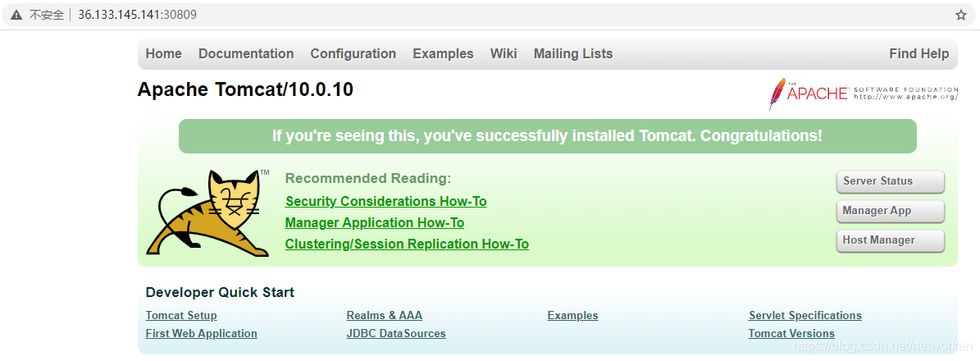Open the Manager App button
The image size is (980, 361).
(890, 211)
